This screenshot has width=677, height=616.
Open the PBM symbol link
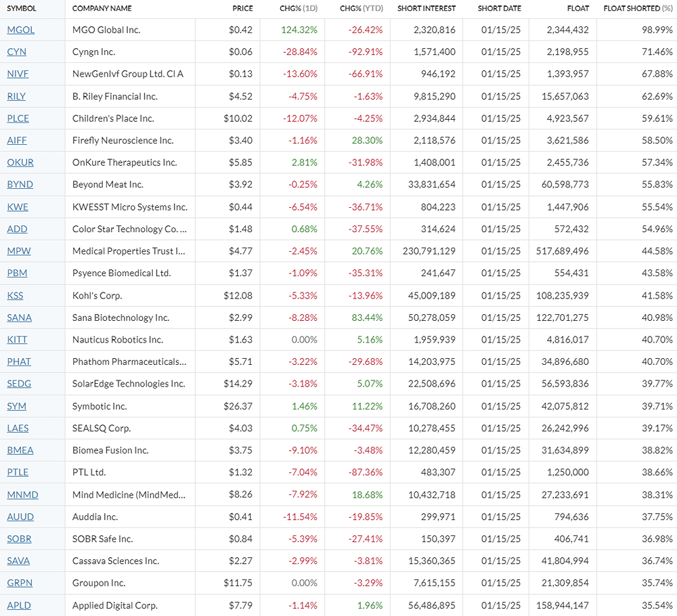click(x=18, y=273)
